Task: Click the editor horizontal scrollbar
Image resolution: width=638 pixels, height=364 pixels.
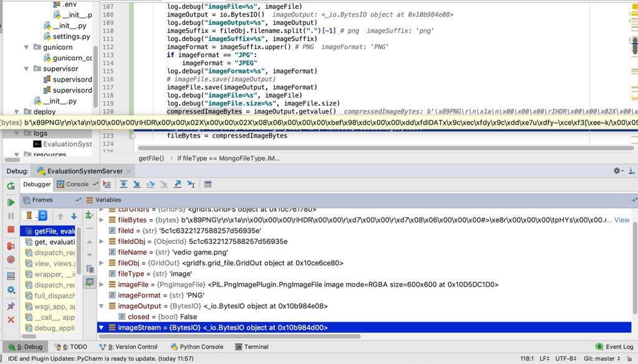Action: (386, 148)
